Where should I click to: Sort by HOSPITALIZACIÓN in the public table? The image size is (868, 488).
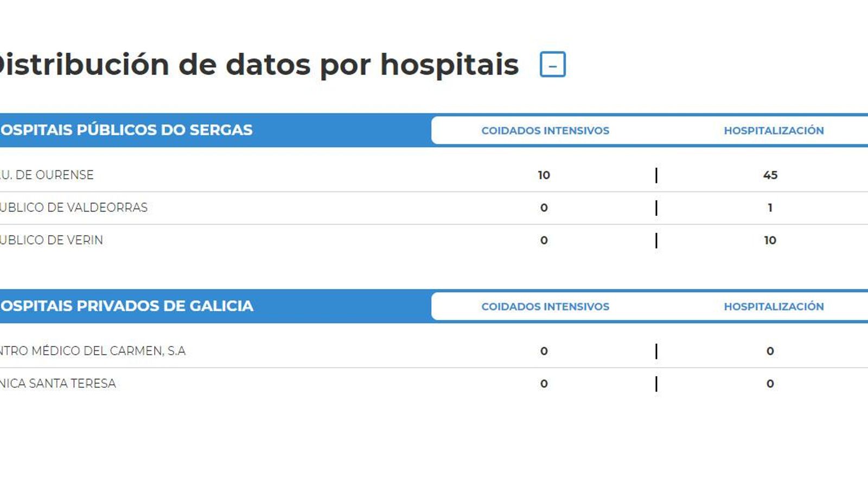pos(773,130)
